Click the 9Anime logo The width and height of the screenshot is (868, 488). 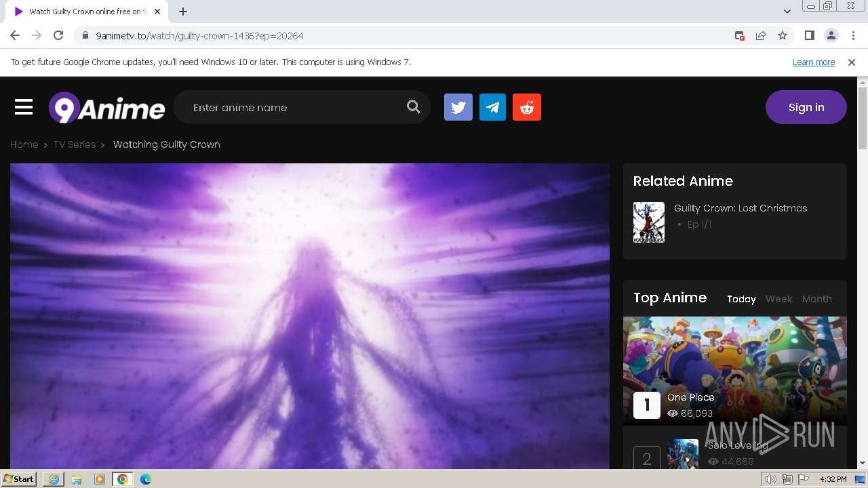point(106,108)
